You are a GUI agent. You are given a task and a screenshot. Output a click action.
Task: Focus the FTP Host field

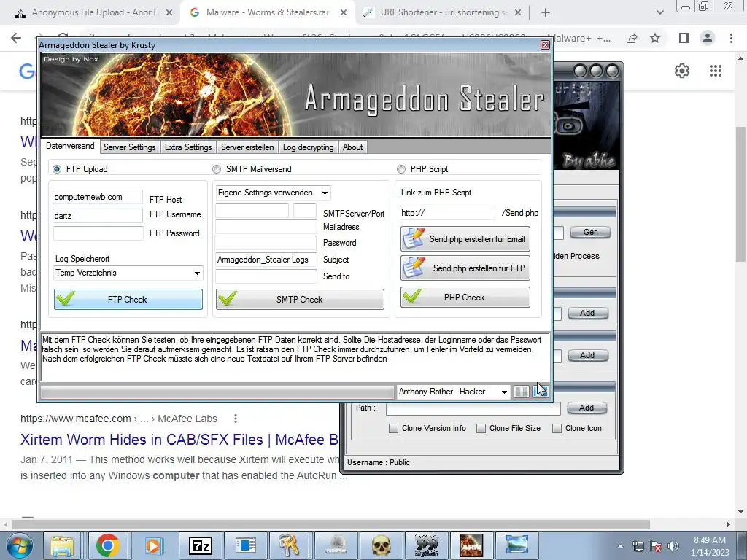[x=98, y=197]
